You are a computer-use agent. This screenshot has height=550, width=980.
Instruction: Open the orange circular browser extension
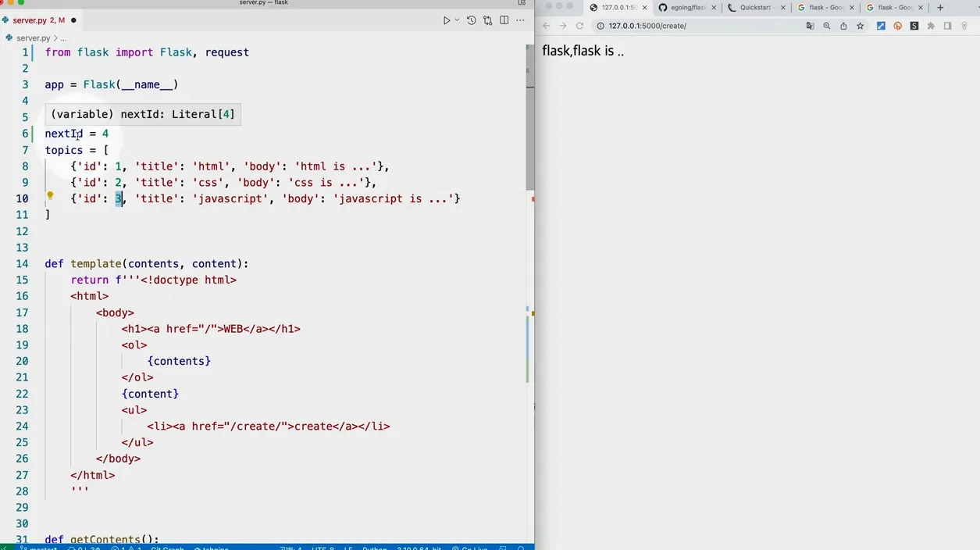click(x=898, y=26)
